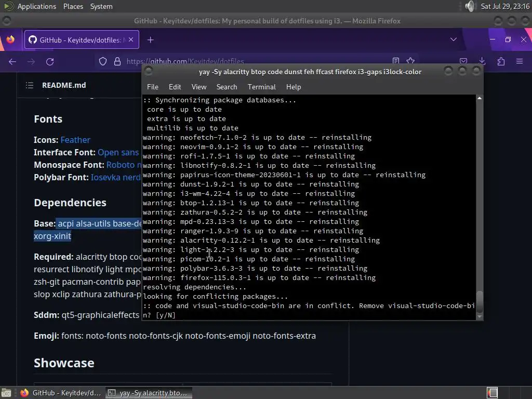Viewport: 532px width, 399px height.
Task: Click the neofetch-7.1.0-2 warning line
Action: (257, 137)
